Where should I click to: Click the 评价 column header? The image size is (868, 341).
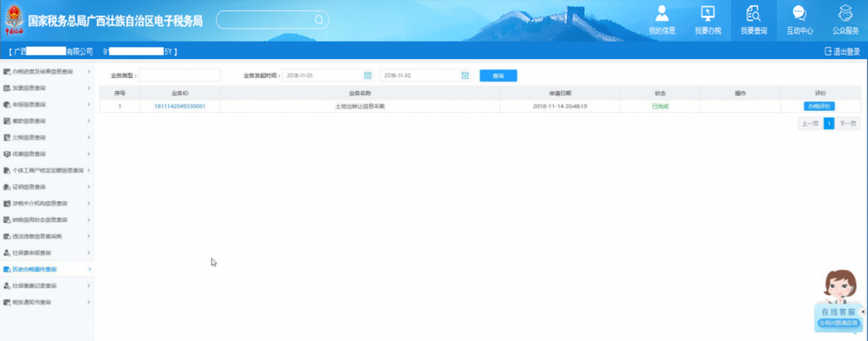820,93
